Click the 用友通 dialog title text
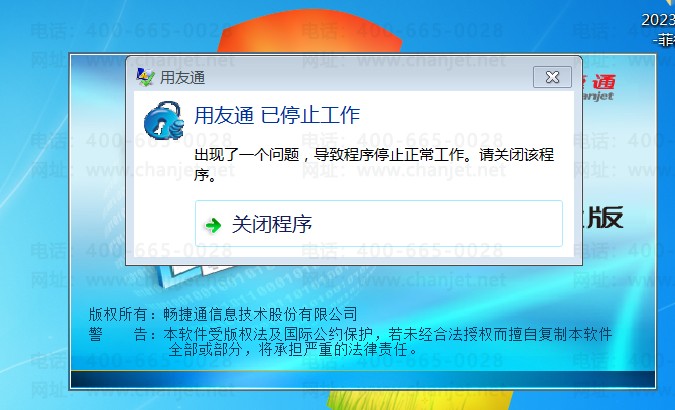 point(183,78)
